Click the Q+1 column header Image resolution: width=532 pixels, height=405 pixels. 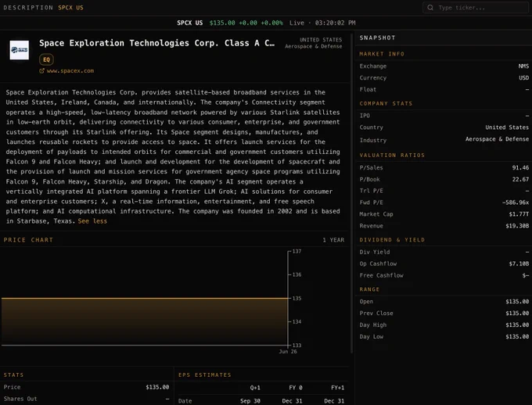[255, 388]
